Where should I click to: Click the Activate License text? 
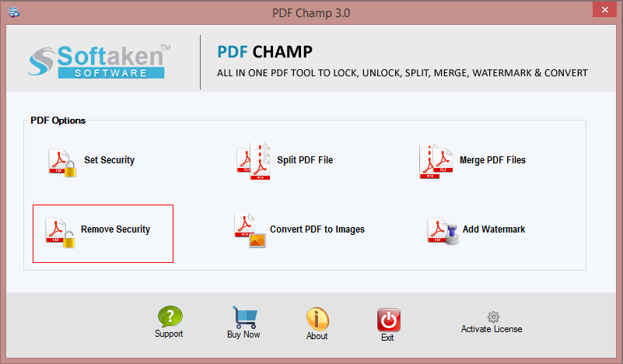492,329
